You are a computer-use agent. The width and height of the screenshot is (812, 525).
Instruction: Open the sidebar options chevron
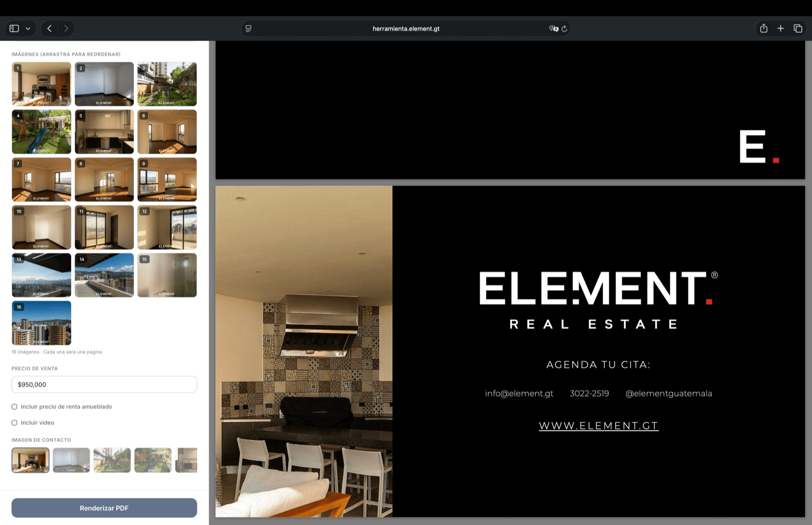tap(28, 28)
